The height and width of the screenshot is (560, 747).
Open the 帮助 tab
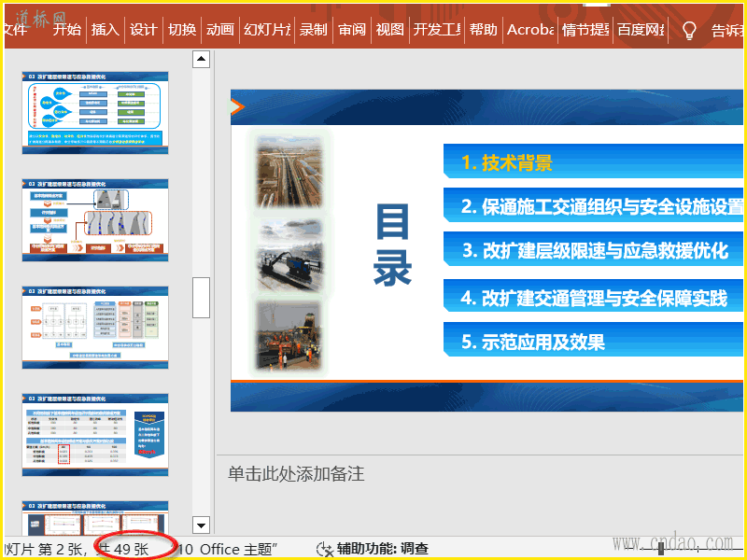pyautogui.click(x=483, y=30)
